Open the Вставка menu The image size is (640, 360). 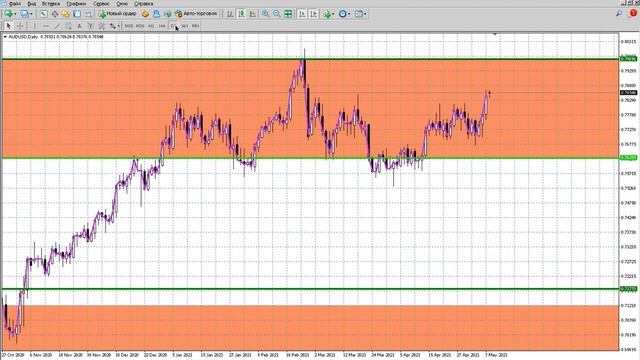(51, 4)
